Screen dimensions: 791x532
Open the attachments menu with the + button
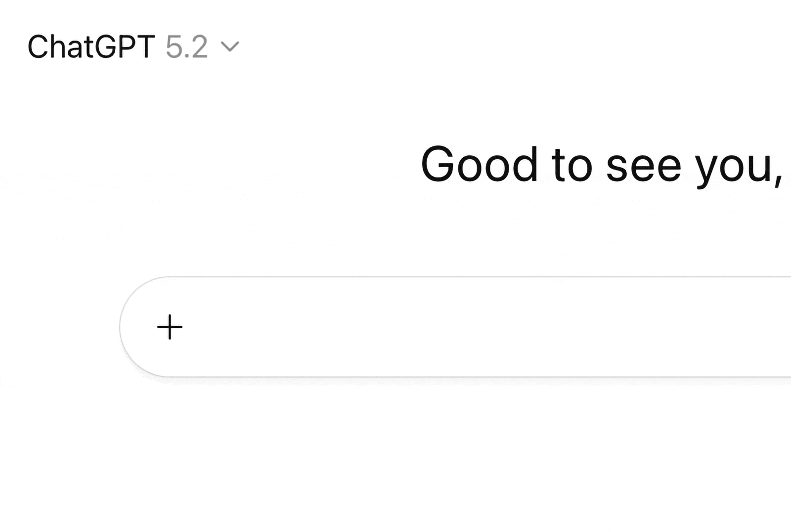170,327
